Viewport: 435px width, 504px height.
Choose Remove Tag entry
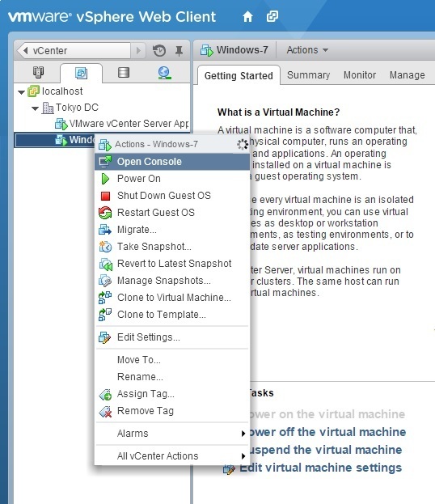click(172, 411)
